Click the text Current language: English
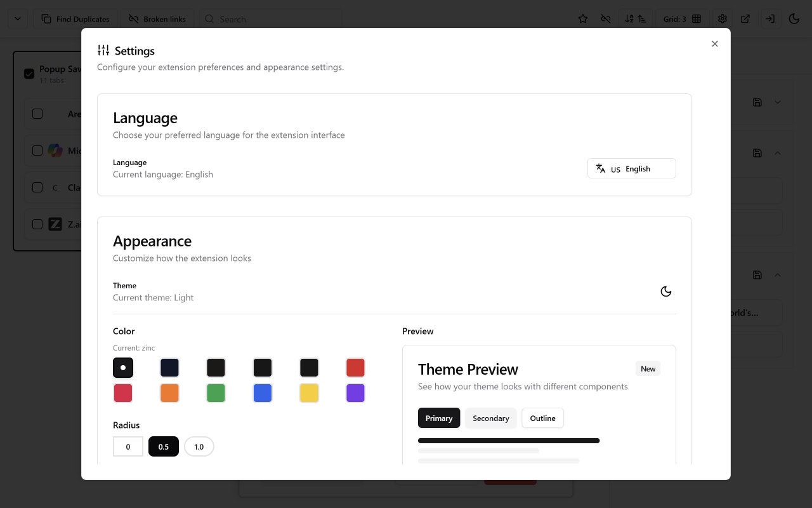 click(163, 174)
